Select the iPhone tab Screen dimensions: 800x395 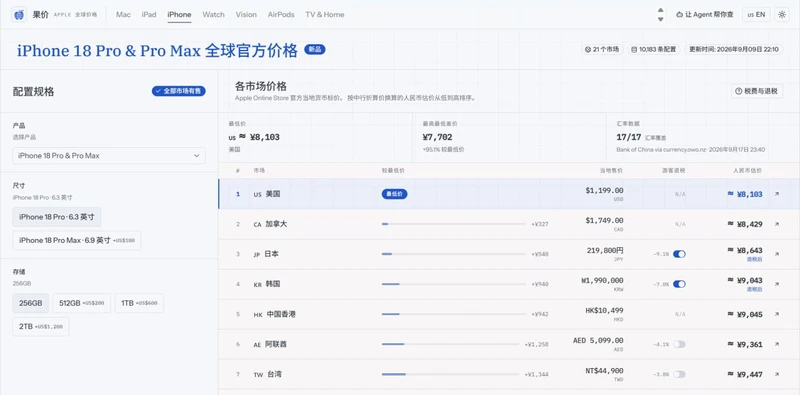(x=179, y=15)
